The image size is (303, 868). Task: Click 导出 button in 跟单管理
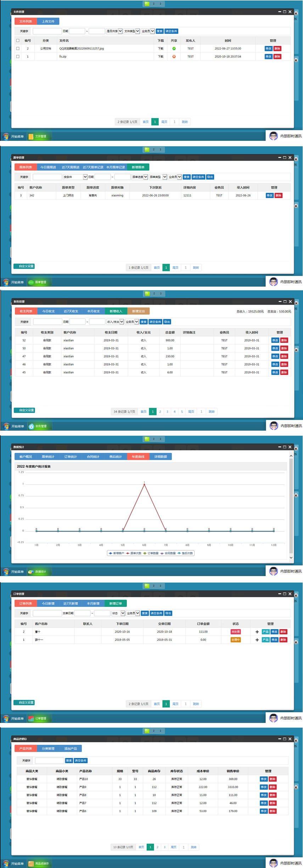(210, 177)
